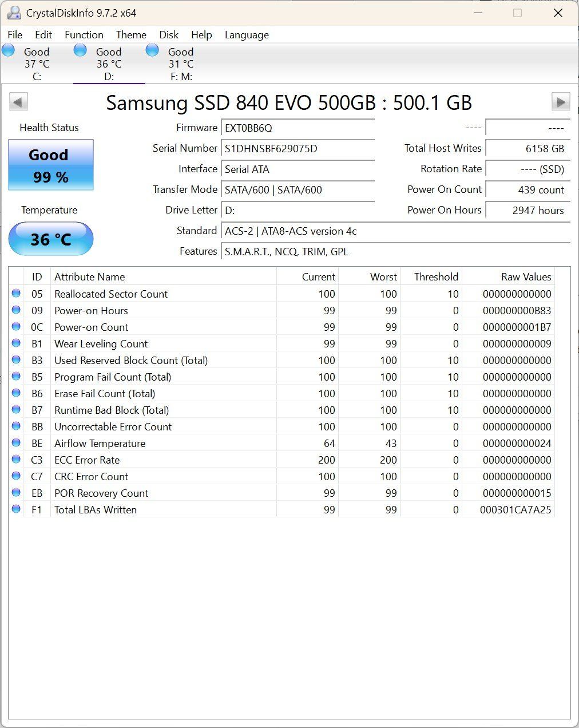579x728 pixels.
Task: Click status orb for Wear Leveling Count
Action: [16, 343]
